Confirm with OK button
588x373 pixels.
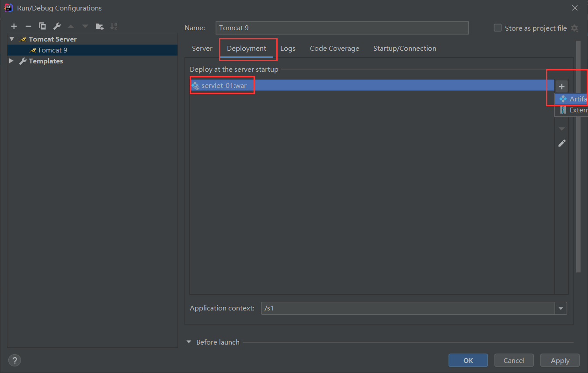[468, 360]
